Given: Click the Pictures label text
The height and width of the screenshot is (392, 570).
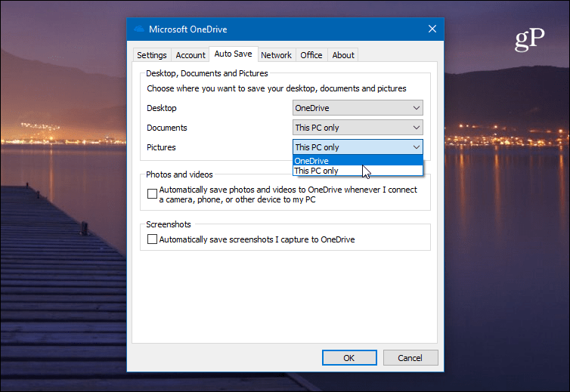Looking at the screenshot, I should tap(161, 147).
